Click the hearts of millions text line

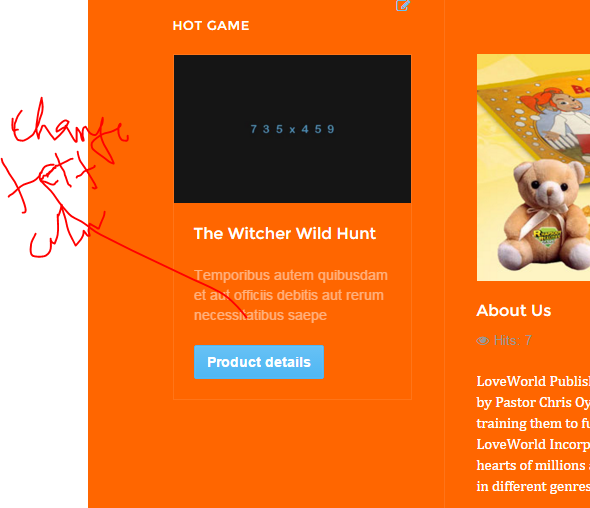tap(533, 466)
